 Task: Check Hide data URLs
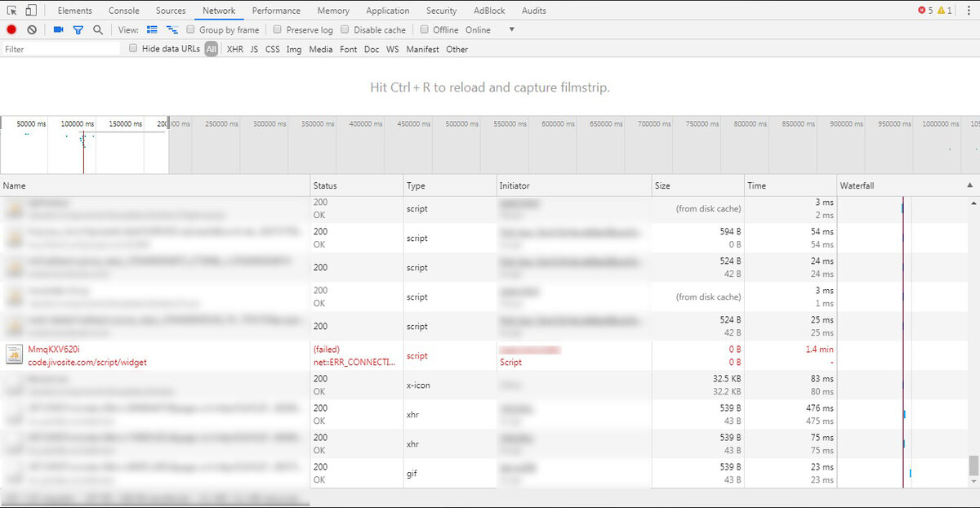click(x=134, y=49)
